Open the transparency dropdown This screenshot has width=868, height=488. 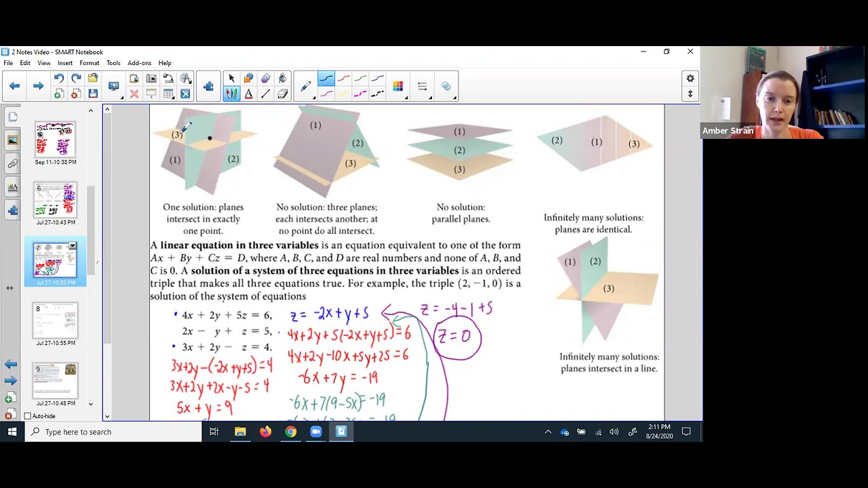click(x=446, y=86)
